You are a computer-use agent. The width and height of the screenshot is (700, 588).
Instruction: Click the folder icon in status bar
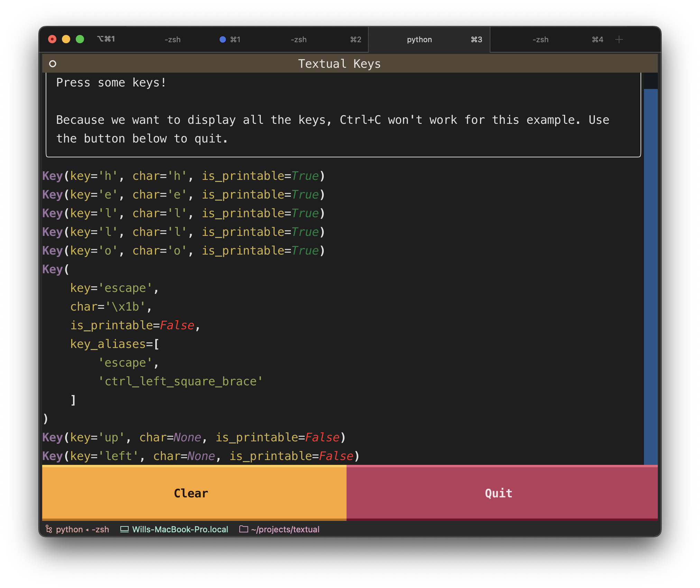(243, 529)
